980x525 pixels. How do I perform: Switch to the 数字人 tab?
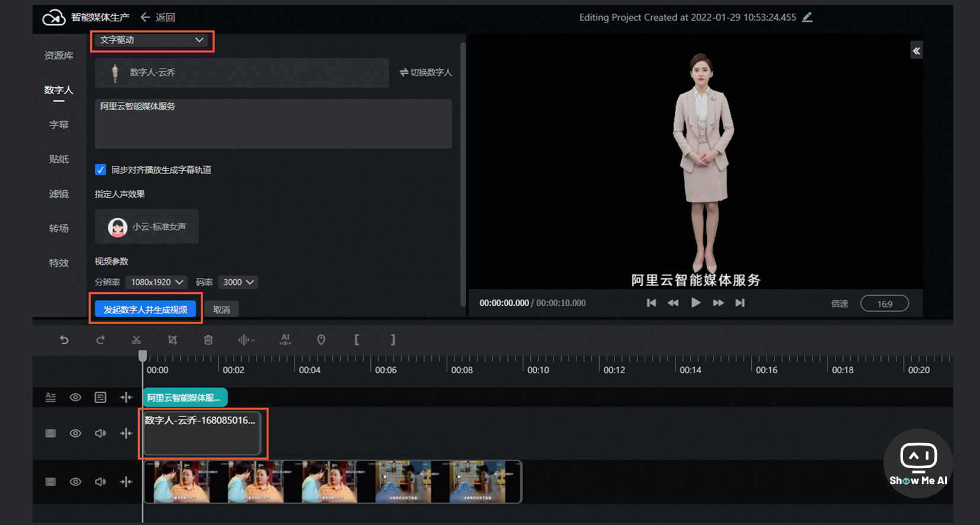tap(59, 90)
